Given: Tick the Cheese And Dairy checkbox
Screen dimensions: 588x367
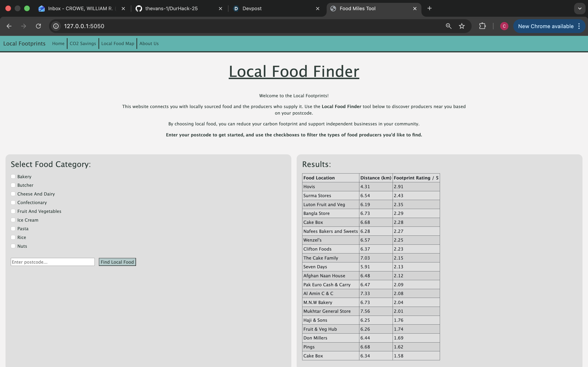Looking at the screenshot, I should [13, 194].
